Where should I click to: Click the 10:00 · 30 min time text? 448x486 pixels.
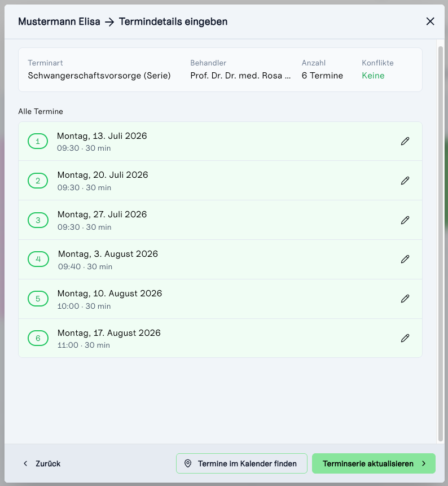[84, 306]
